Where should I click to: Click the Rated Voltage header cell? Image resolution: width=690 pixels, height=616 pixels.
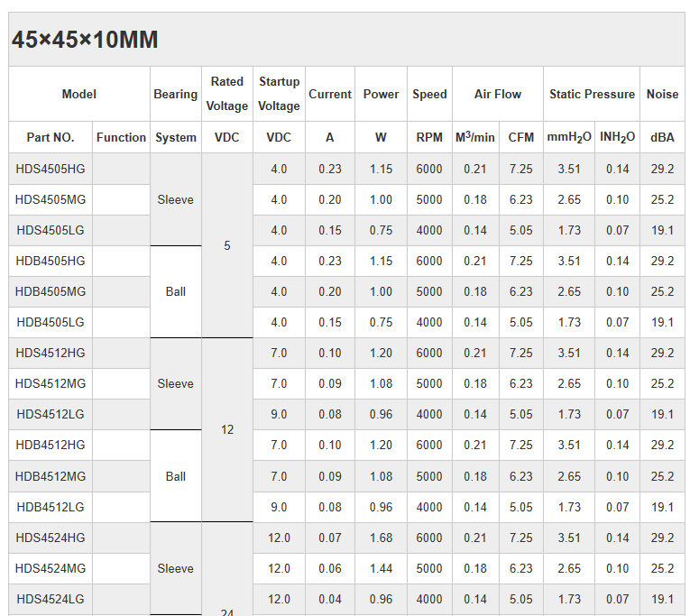click(x=227, y=94)
